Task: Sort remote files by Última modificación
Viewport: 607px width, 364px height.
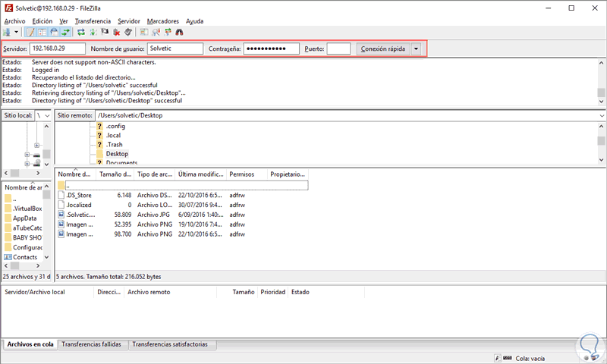Action: [201, 174]
